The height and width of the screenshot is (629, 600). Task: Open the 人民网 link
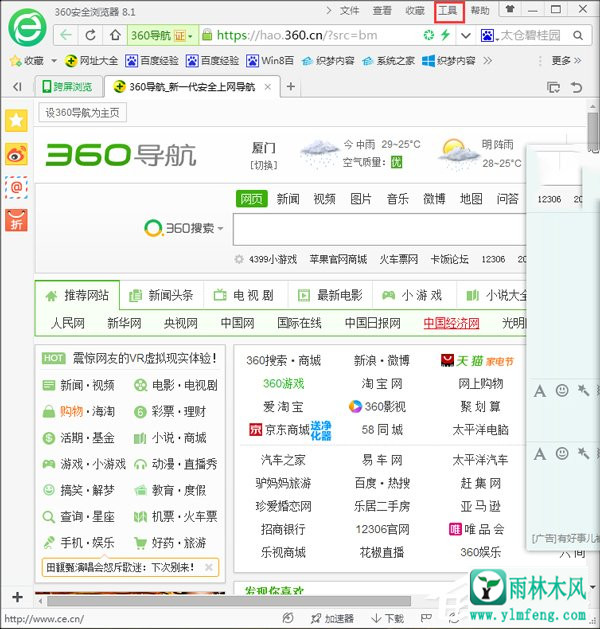68,323
